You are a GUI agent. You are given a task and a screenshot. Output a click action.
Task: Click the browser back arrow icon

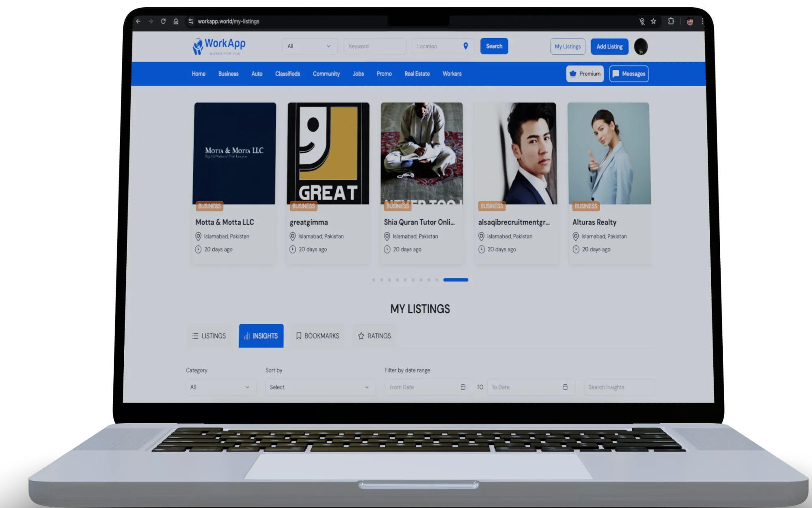tap(138, 22)
